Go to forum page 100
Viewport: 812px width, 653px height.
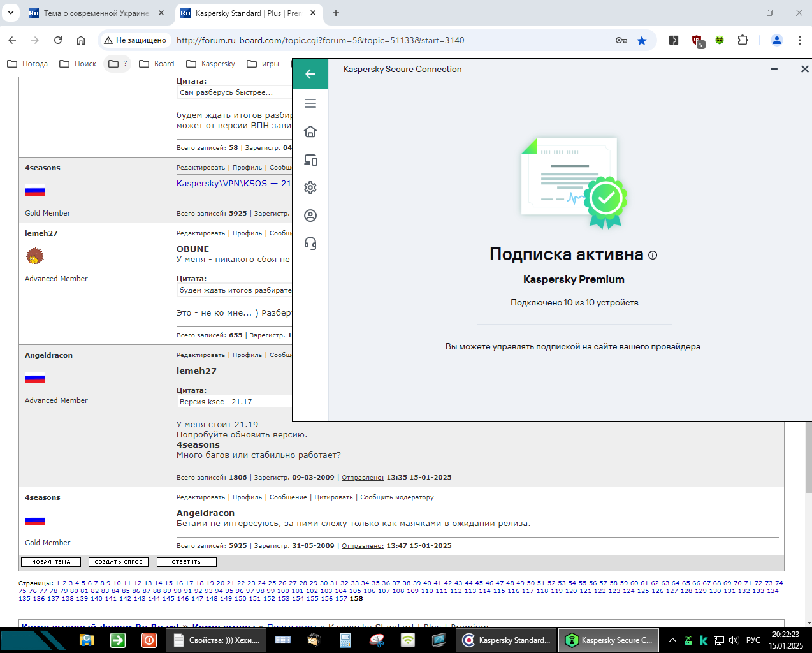coord(283,591)
